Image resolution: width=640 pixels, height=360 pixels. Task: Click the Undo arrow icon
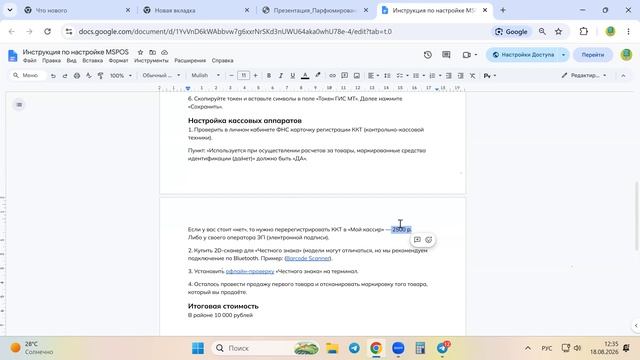(x=53, y=76)
